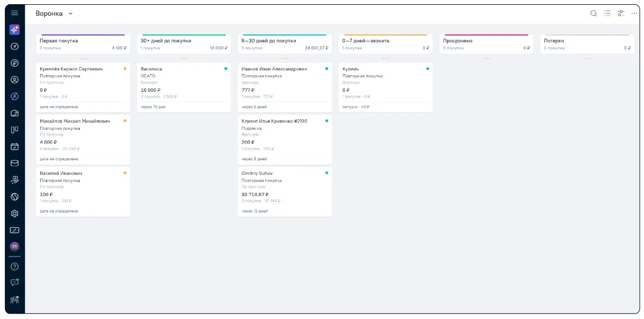
Task: Open the three-dot more options menu
Action: 634,13
